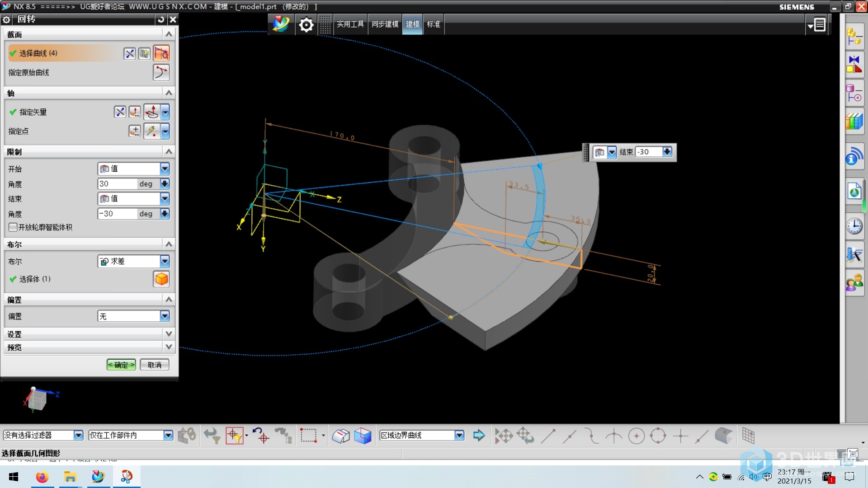The width and height of the screenshot is (868, 488).
Task: Click the highlighted snap selection toolbar icon
Action: click(235, 436)
